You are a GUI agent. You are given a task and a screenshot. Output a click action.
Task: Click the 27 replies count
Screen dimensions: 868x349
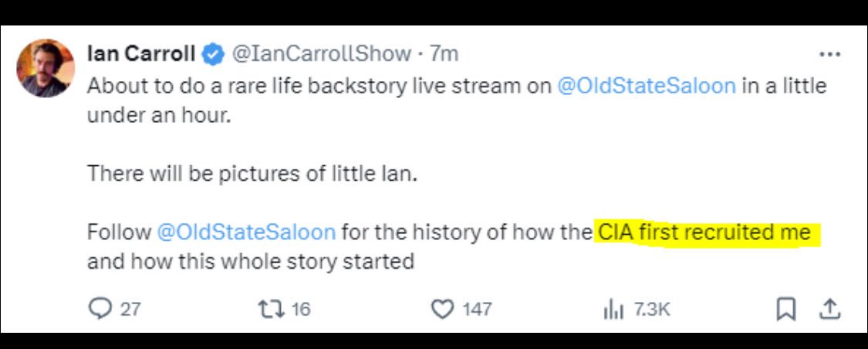pyautogui.click(x=130, y=310)
